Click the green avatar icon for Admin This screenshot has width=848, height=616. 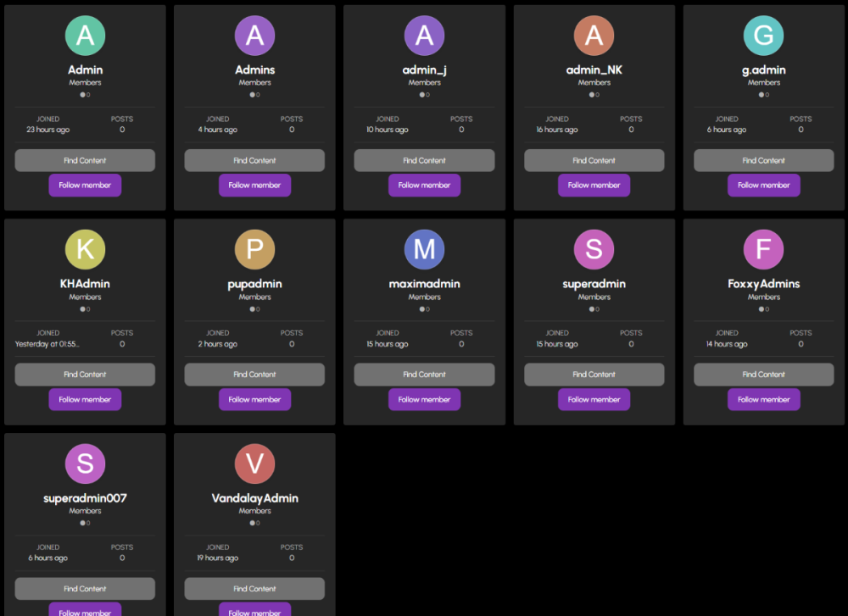tap(85, 36)
